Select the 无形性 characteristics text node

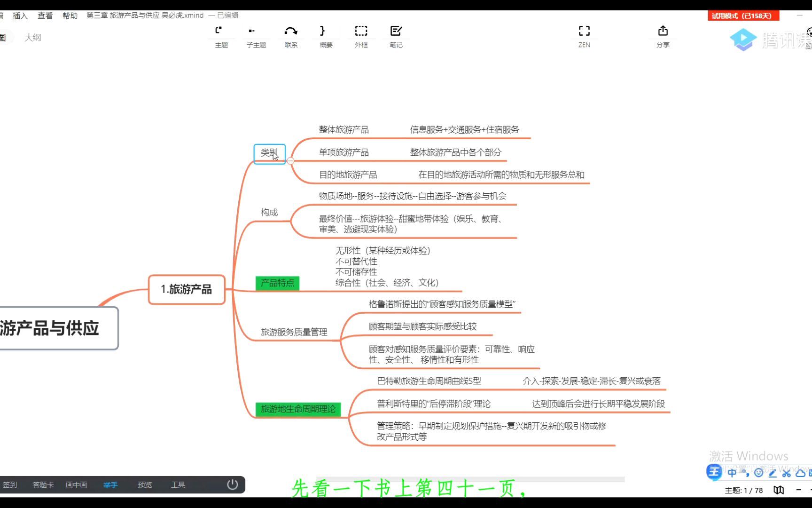click(x=387, y=267)
